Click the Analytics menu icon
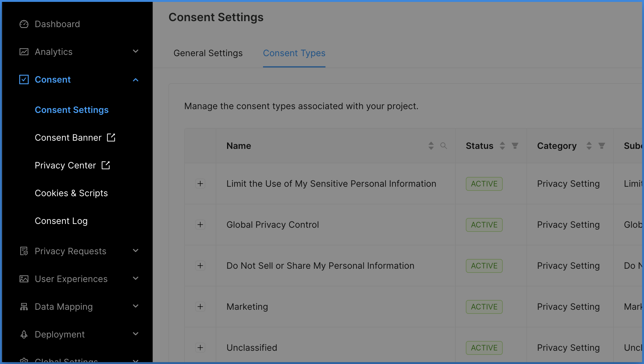 (24, 52)
